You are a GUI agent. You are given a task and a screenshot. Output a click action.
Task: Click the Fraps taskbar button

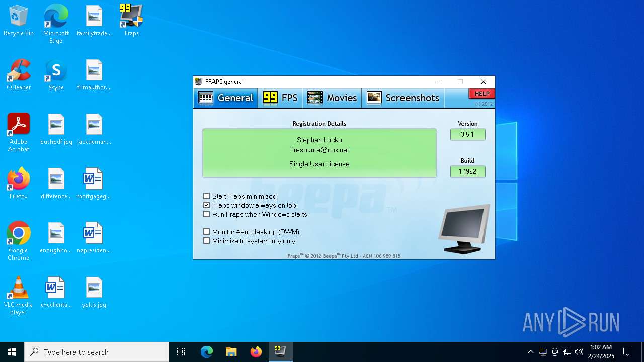pyautogui.click(x=280, y=352)
